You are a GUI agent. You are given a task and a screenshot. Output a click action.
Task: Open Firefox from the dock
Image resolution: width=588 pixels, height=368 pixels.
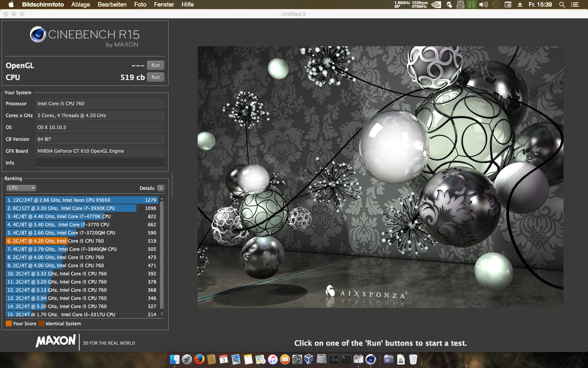(199, 359)
